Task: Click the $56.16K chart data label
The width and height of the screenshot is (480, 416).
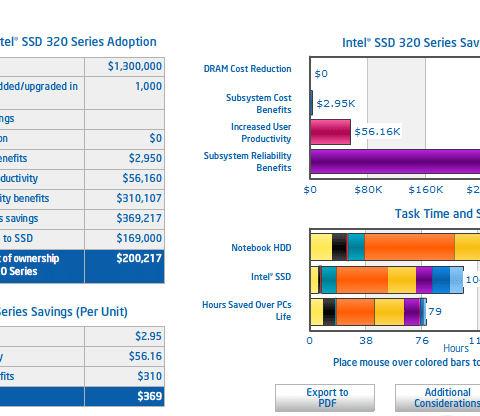Action: click(377, 132)
